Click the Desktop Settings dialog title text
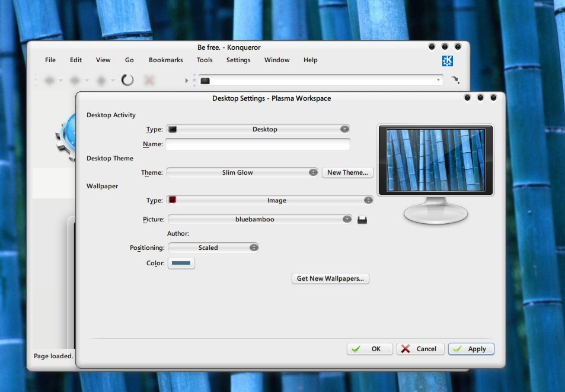This screenshot has height=392, width=565. click(x=272, y=98)
